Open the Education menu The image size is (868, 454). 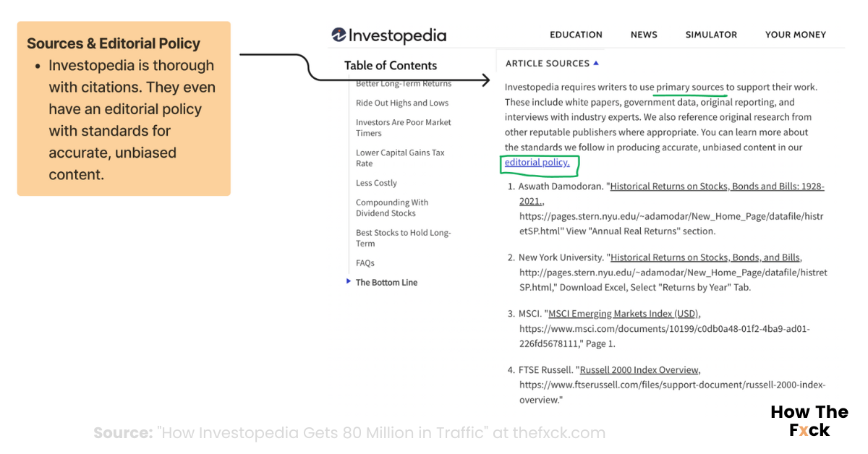[x=576, y=35]
